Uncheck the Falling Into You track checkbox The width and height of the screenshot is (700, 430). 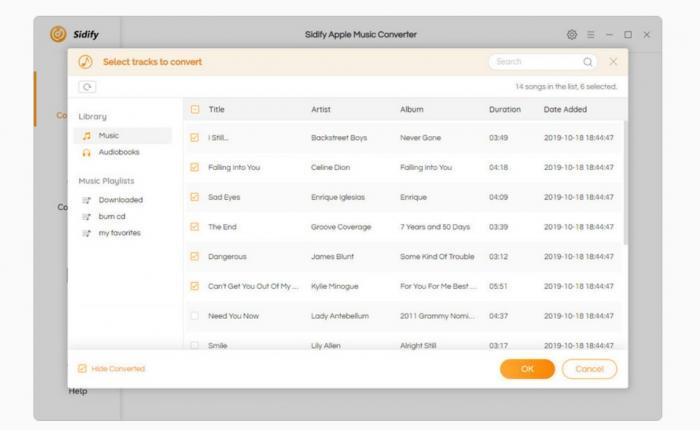[195, 167]
